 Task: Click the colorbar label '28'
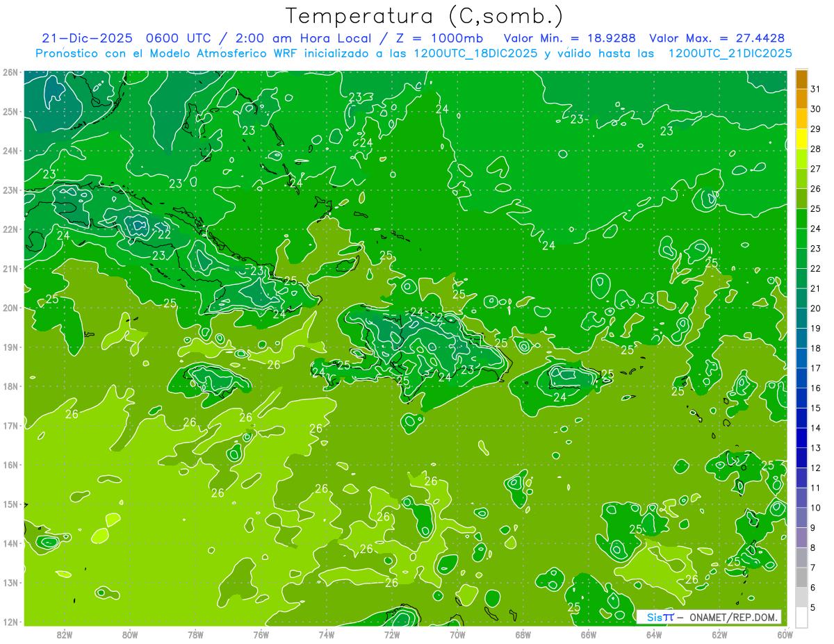(x=815, y=149)
